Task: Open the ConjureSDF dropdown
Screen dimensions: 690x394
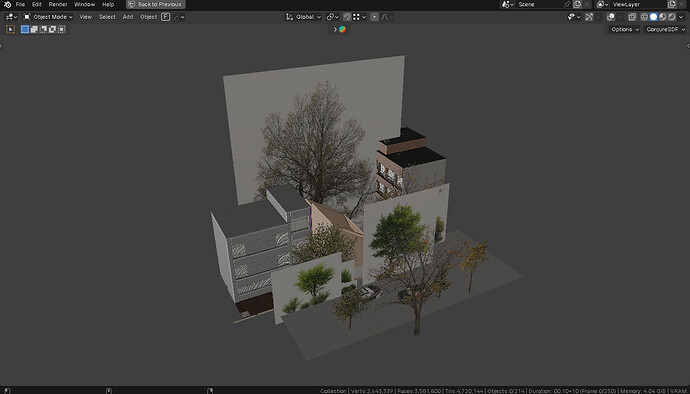Action: [x=665, y=29]
